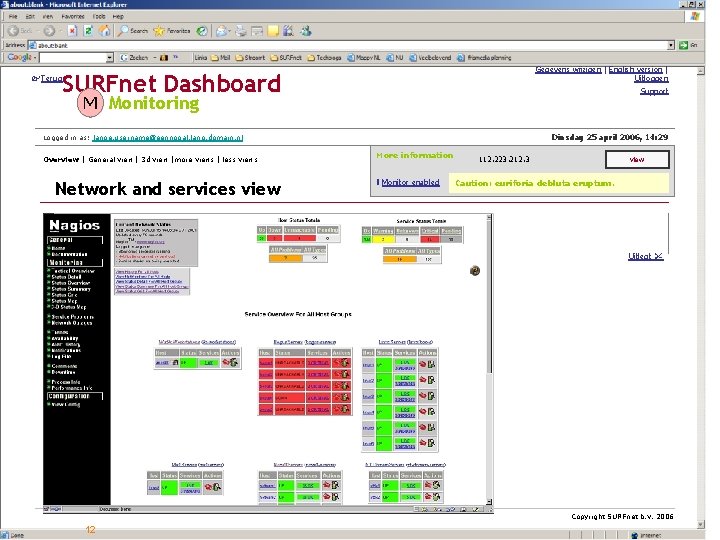Click the Nagios frame vertical scrollbar

coord(489,360)
